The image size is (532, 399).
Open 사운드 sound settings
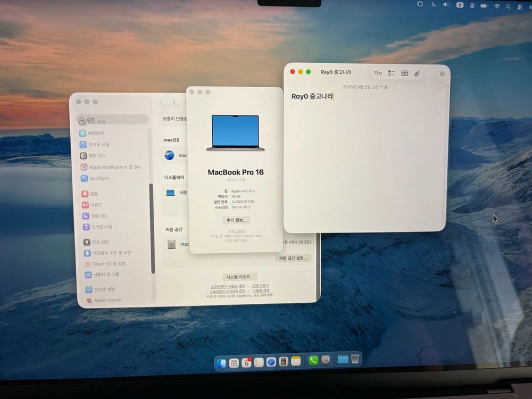(92, 205)
